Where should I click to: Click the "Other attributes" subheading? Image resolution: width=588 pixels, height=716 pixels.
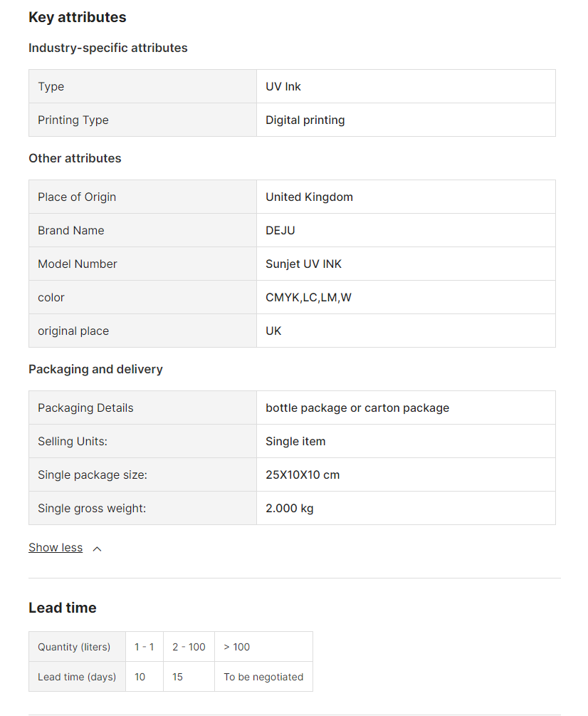75,158
